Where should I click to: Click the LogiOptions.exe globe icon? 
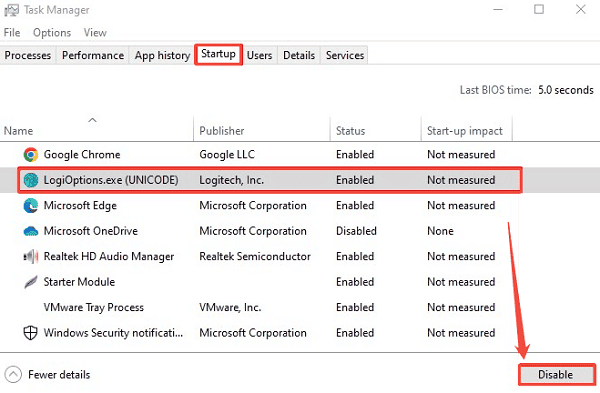(x=31, y=180)
